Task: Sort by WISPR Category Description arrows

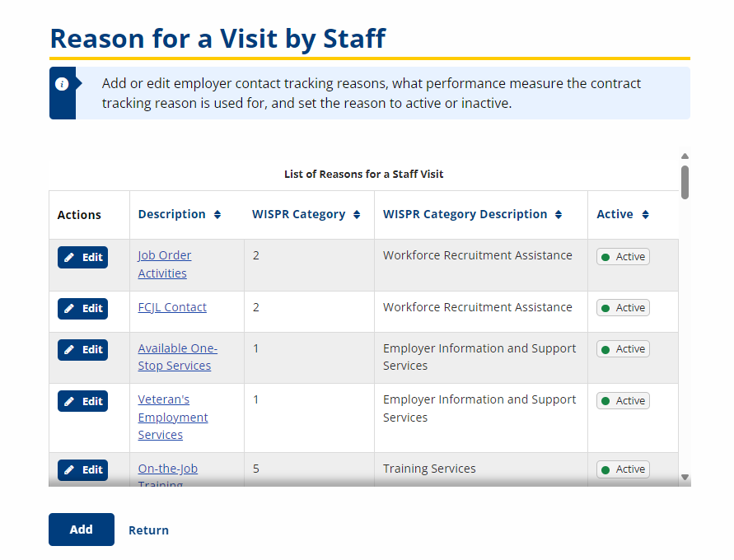Action: coord(559,215)
